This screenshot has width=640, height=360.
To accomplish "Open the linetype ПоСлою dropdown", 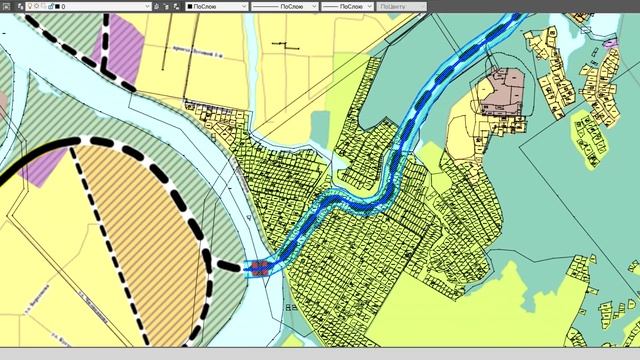I will click(x=284, y=7).
